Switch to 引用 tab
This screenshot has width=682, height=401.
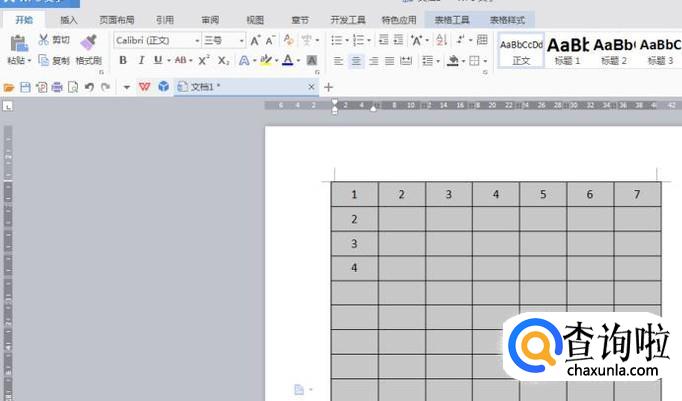[165, 20]
